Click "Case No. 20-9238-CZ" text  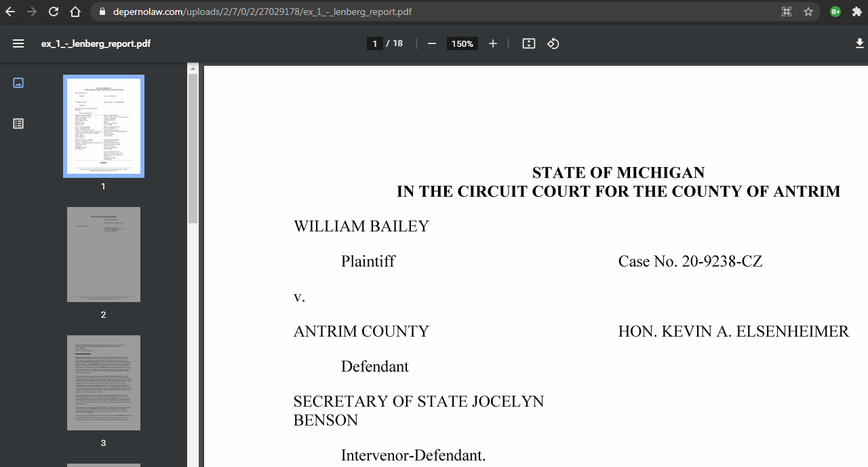[x=690, y=261]
